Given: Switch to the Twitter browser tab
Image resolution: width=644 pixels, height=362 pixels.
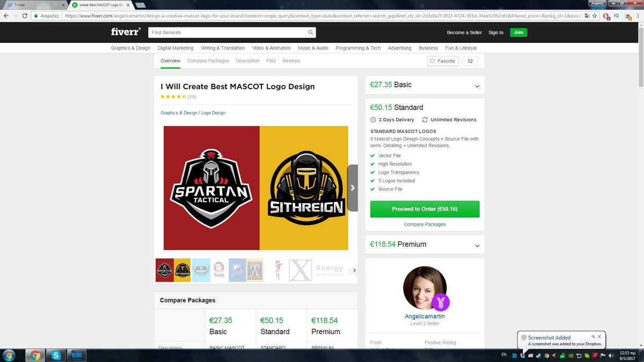Looking at the screenshot, I should tap(35, 4).
